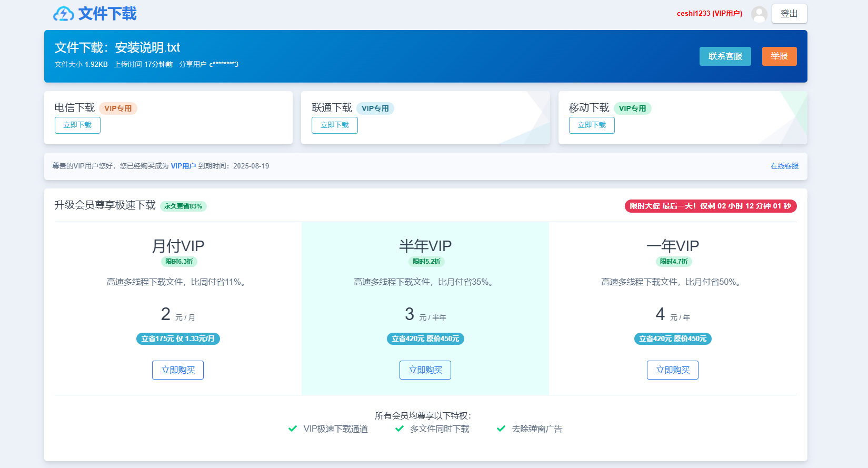Click the 限时6.3折 discount tag
Viewport: 868px width, 468px height.
[x=179, y=262]
